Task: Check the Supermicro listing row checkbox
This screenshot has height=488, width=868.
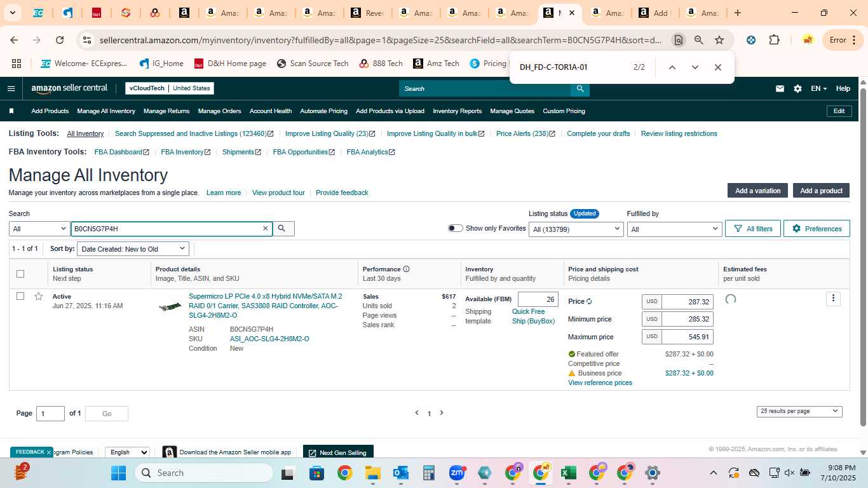Action: click(20, 296)
